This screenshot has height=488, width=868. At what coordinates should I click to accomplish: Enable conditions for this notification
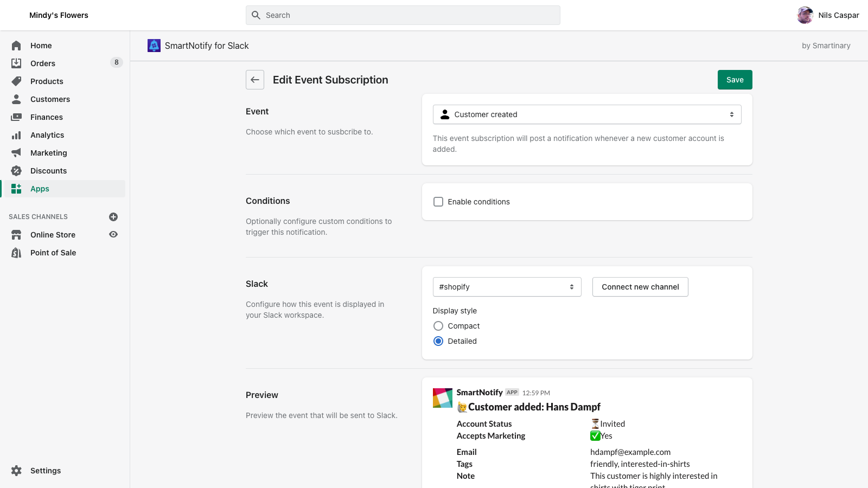tap(438, 201)
